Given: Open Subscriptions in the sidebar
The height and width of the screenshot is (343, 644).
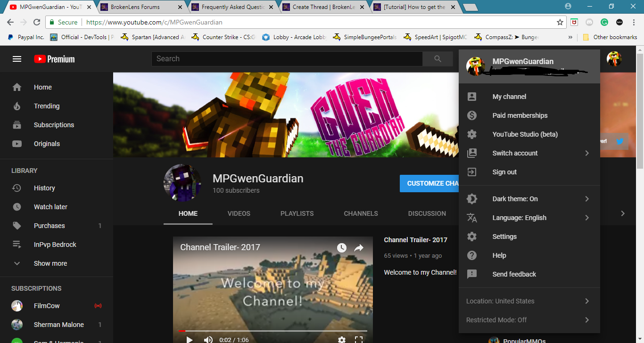Looking at the screenshot, I should coord(57,125).
